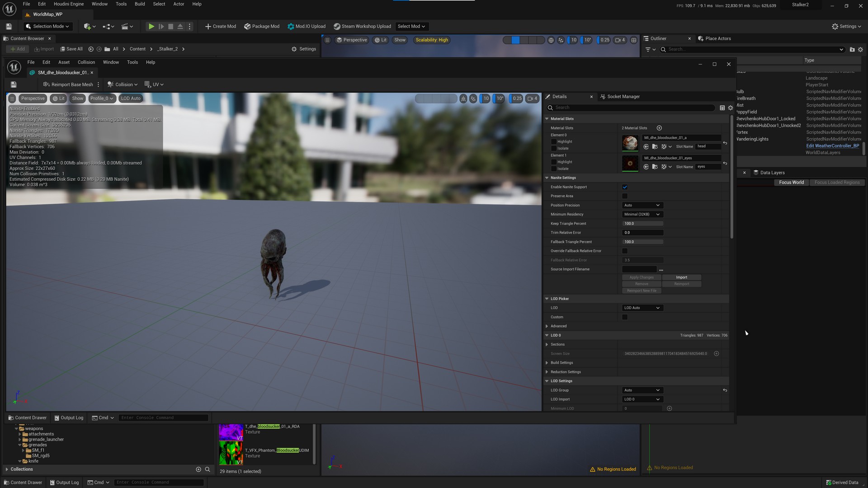Browse to MI_dhe_bloodsucker_01_a in Content Browser

pos(655,147)
